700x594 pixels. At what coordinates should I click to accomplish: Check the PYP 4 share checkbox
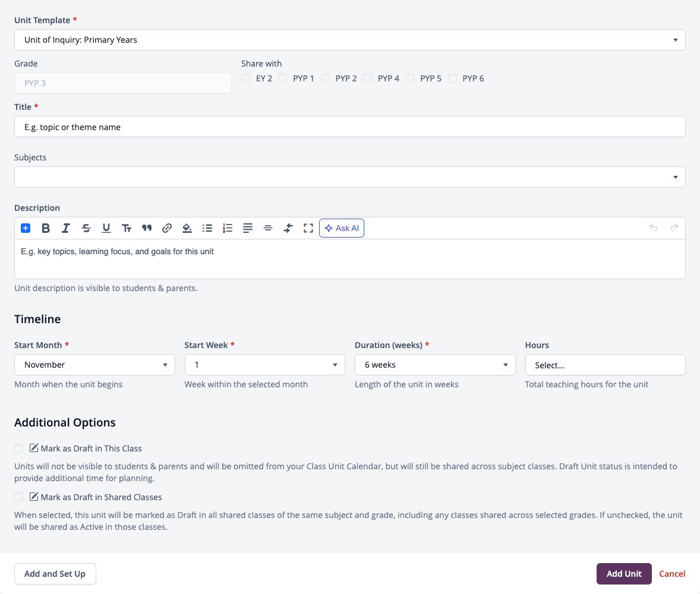click(x=367, y=78)
